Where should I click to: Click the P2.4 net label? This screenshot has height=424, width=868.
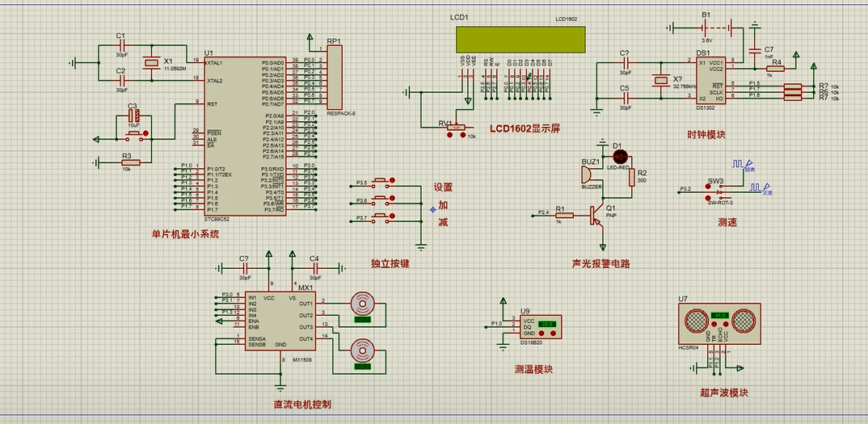(x=544, y=212)
